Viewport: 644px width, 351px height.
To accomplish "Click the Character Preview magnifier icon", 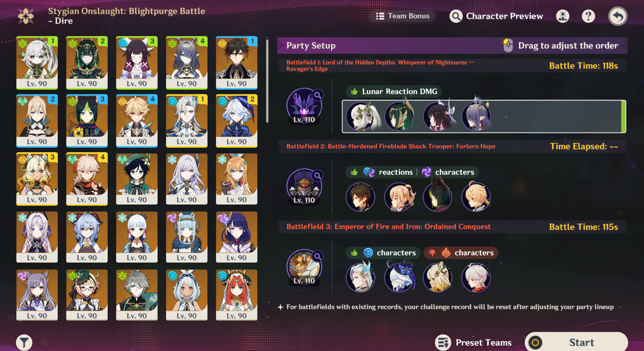I will tap(456, 16).
